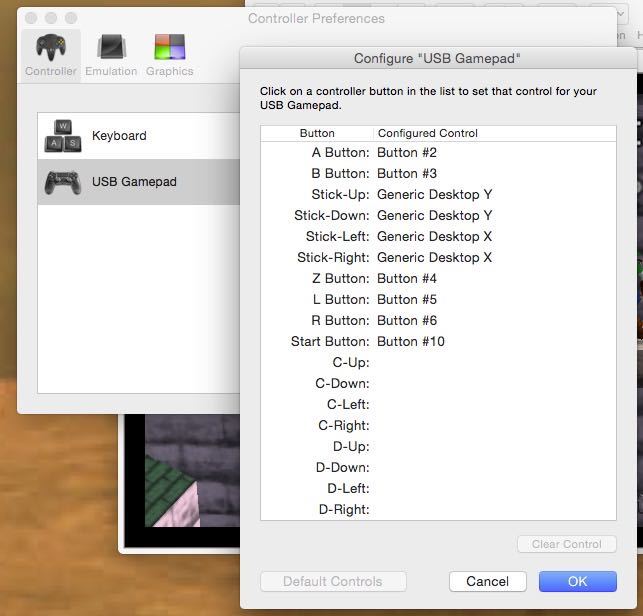
Task: Select the D-Up row
Action: [438, 446]
